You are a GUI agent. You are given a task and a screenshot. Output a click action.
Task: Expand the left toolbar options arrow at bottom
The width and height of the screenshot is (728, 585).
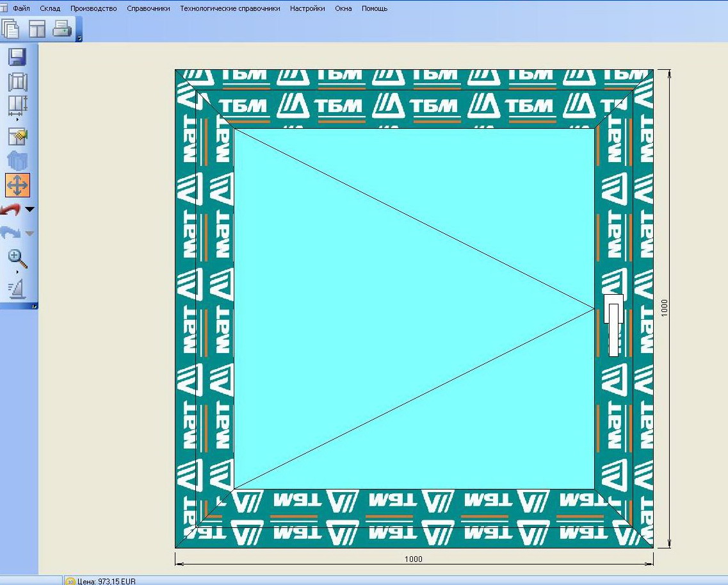(34, 306)
